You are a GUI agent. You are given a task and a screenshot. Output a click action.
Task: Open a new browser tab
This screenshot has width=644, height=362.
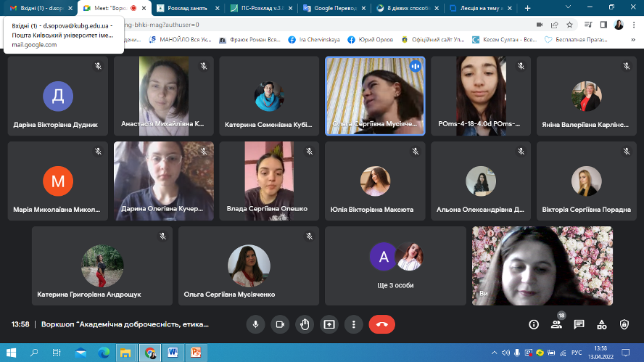point(528,8)
